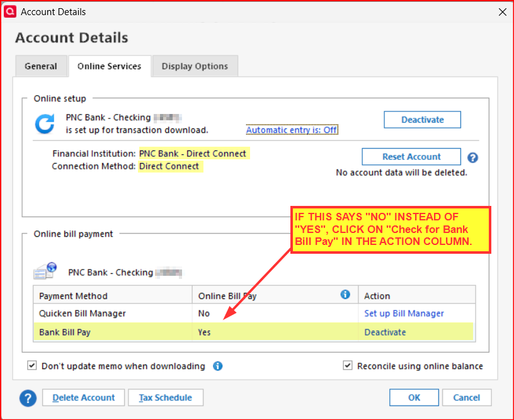
Task: Click the Reset Account button
Action: (411, 157)
